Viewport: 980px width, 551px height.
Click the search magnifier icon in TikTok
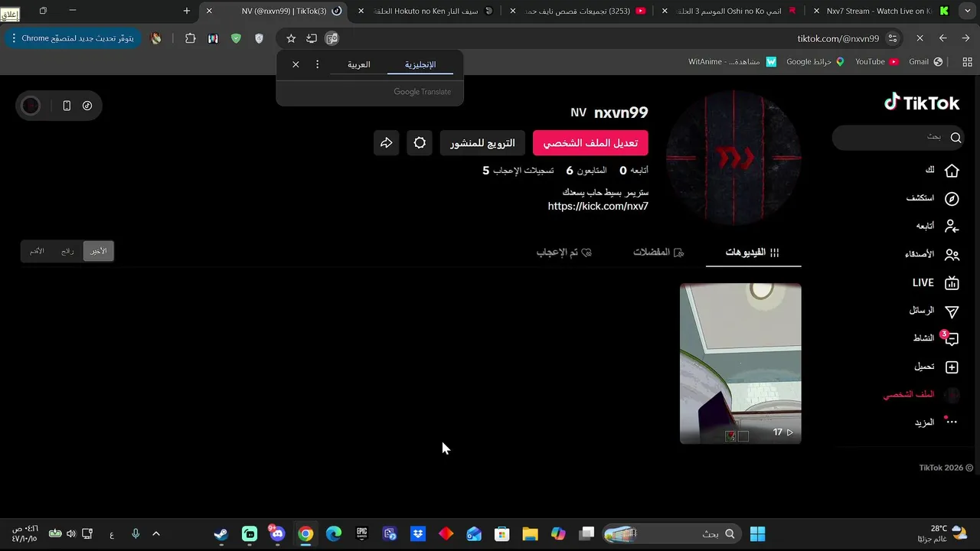pyautogui.click(x=955, y=138)
